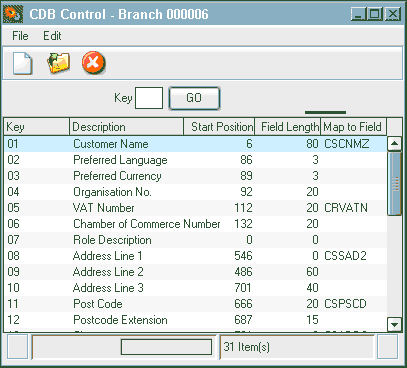This screenshot has width=407, height=368.
Task: Select the Preferred Currency row
Action: [x=195, y=176]
